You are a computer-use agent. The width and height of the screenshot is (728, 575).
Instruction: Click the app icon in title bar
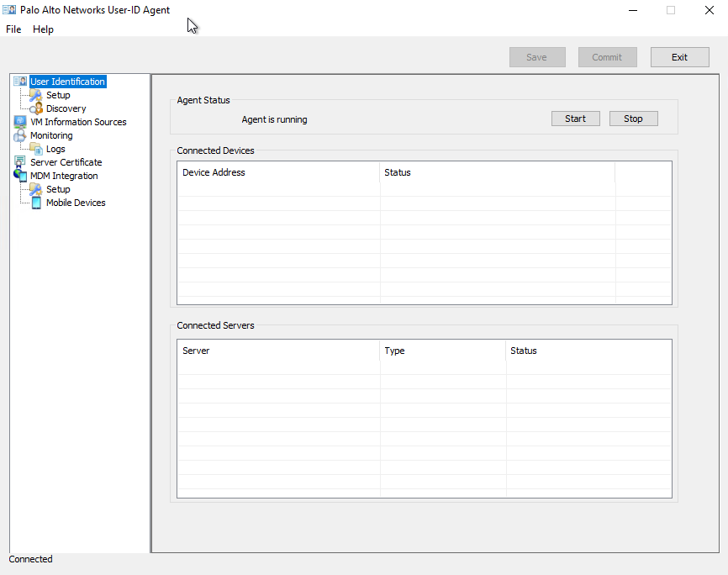click(9, 10)
